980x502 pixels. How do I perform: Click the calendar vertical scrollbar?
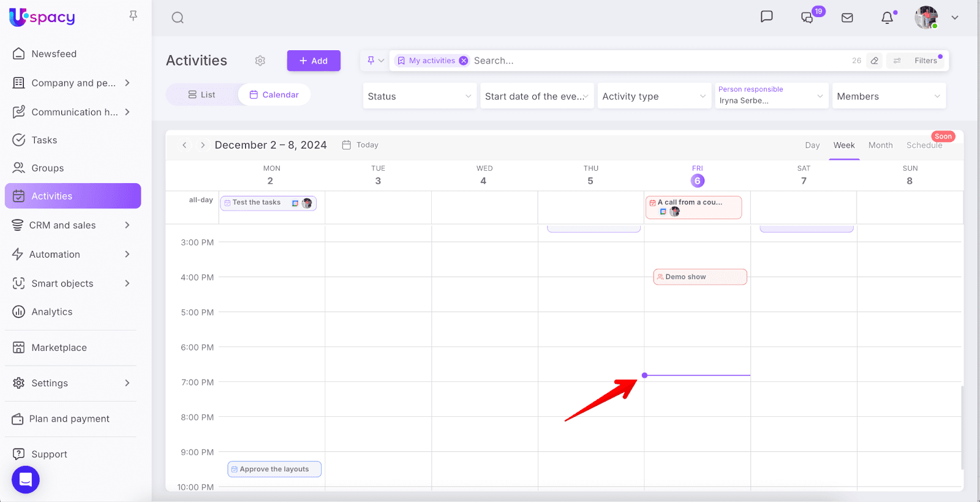pyautogui.click(x=962, y=427)
